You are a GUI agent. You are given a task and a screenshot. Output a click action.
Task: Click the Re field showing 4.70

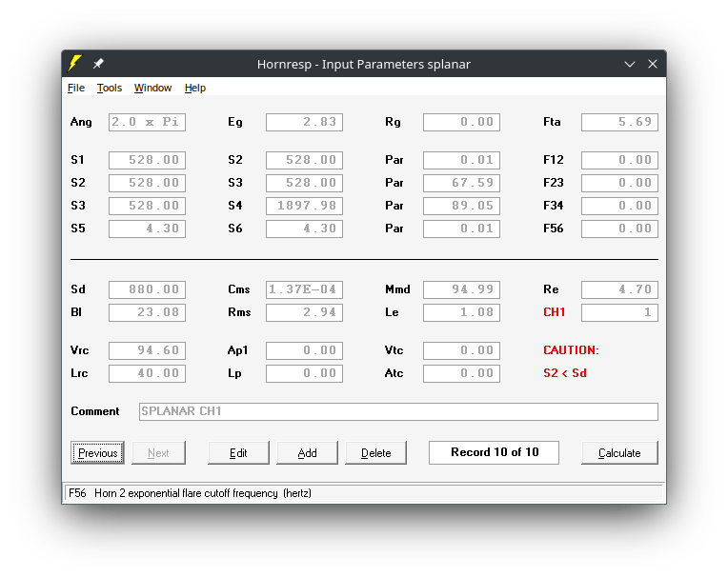click(619, 289)
